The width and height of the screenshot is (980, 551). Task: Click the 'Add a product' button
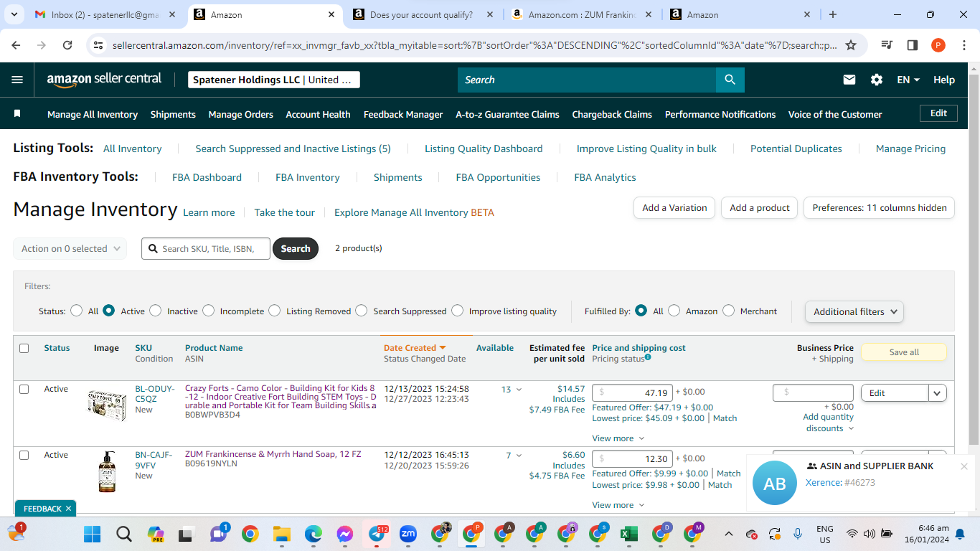760,208
